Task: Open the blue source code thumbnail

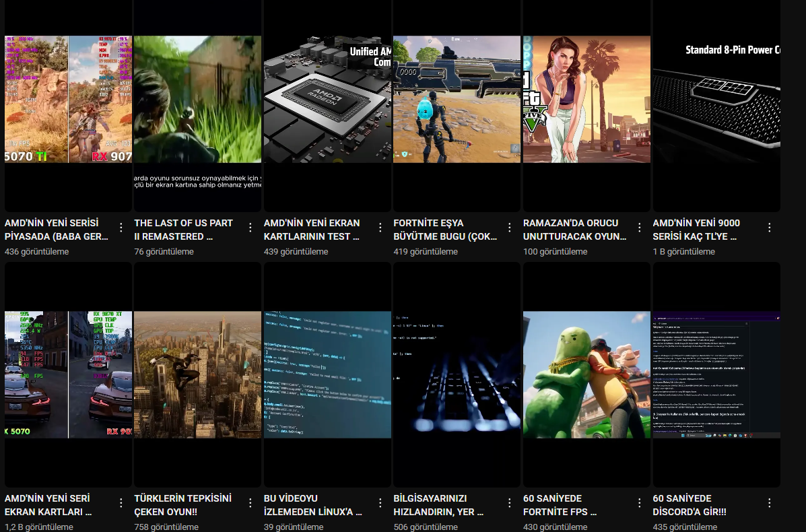Action: [x=327, y=374]
